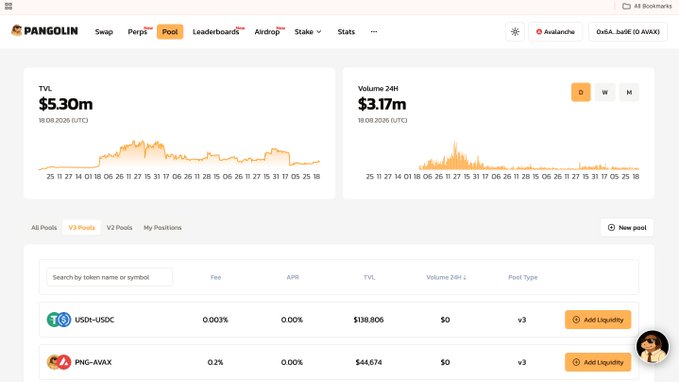Open the Leaderboards page
The height and width of the screenshot is (382, 679).
pos(216,32)
